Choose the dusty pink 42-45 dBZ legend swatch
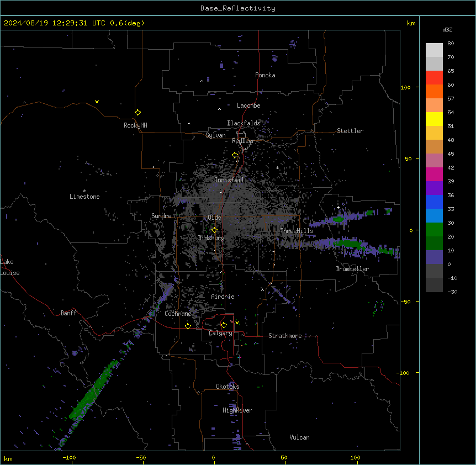 click(x=434, y=161)
